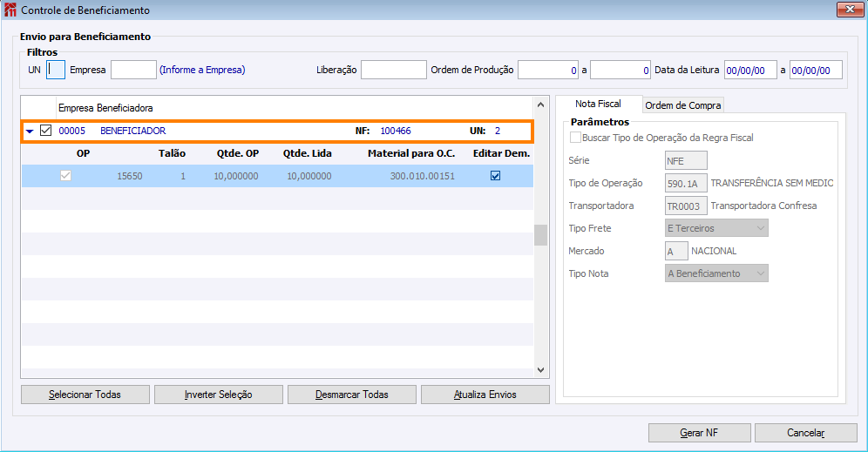This screenshot has height=452, width=868.
Task: Click BENEFICIADOR company name
Action: pyautogui.click(x=132, y=131)
